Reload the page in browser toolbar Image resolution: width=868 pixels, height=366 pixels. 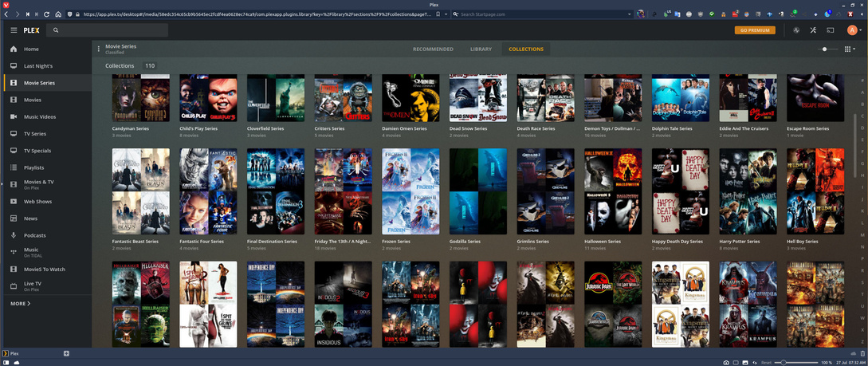(x=46, y=14)
